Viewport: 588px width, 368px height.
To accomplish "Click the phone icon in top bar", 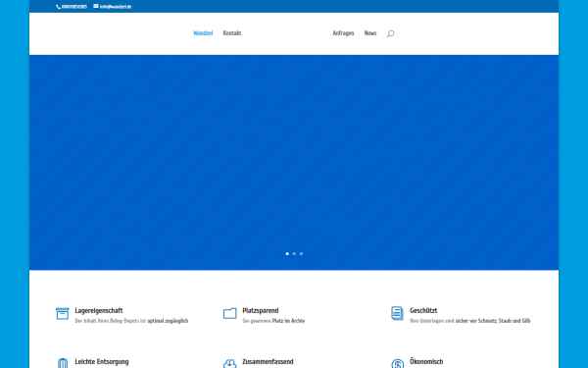I will click(x=58, y=7).
